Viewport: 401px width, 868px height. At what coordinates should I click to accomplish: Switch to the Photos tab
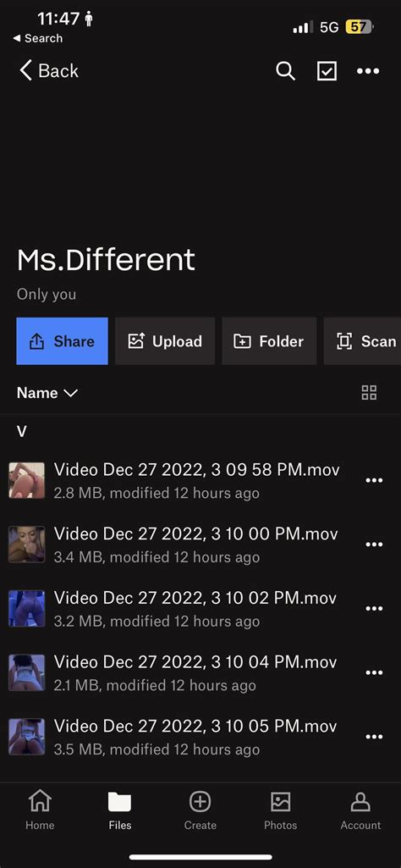tap(280, 810)
